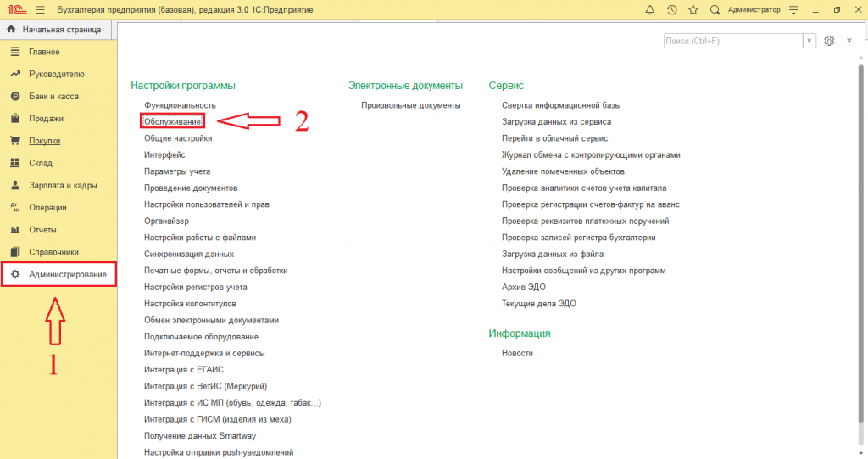The width and height of the screenshot is (868, 459).
Task: Open the Покупки section
Action: 44,141
